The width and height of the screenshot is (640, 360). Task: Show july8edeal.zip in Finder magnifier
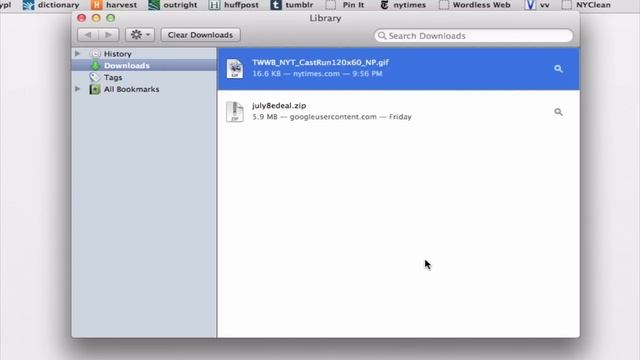click(558, 112)
